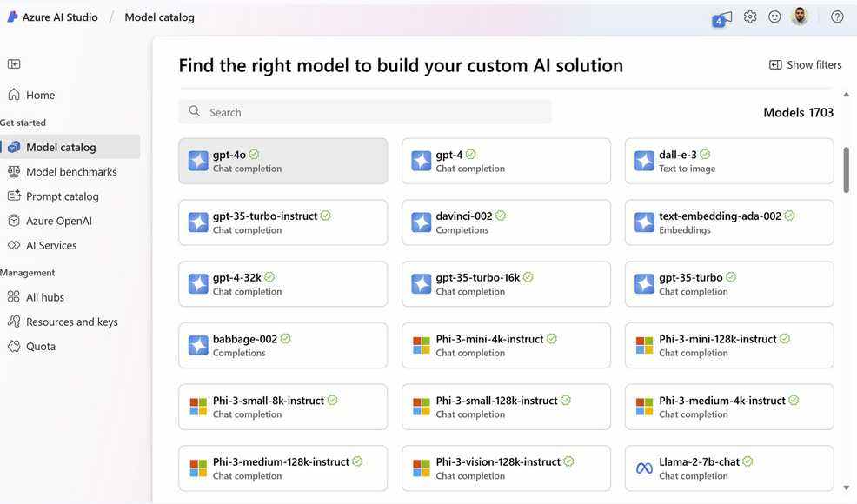
Task: Click the search magnifier icon
Action: [195, 111]
